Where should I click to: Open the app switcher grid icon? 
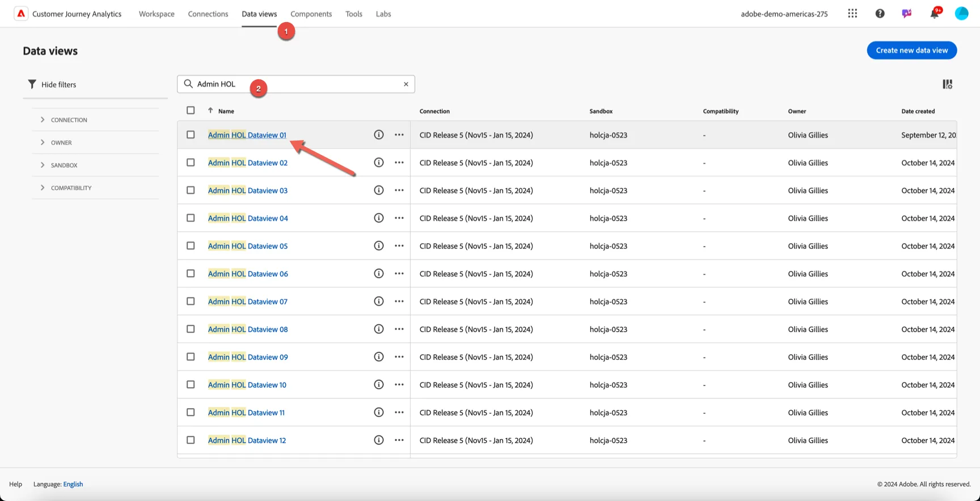(852, 14)
